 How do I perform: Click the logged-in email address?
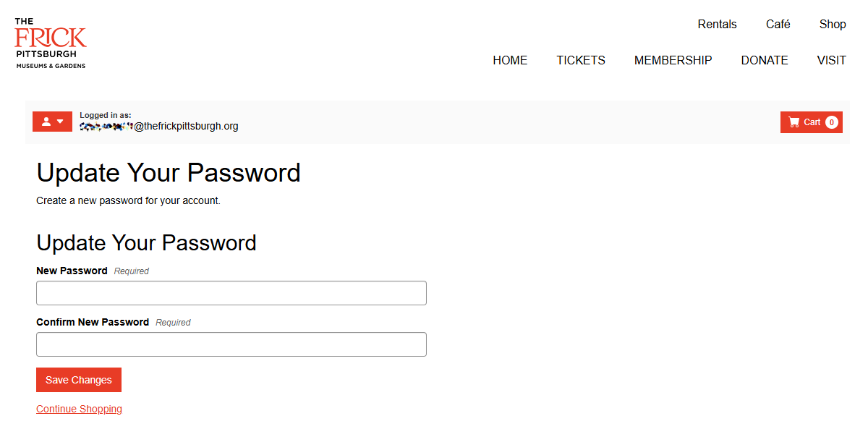pyautogui.click(x=159, y=126)
